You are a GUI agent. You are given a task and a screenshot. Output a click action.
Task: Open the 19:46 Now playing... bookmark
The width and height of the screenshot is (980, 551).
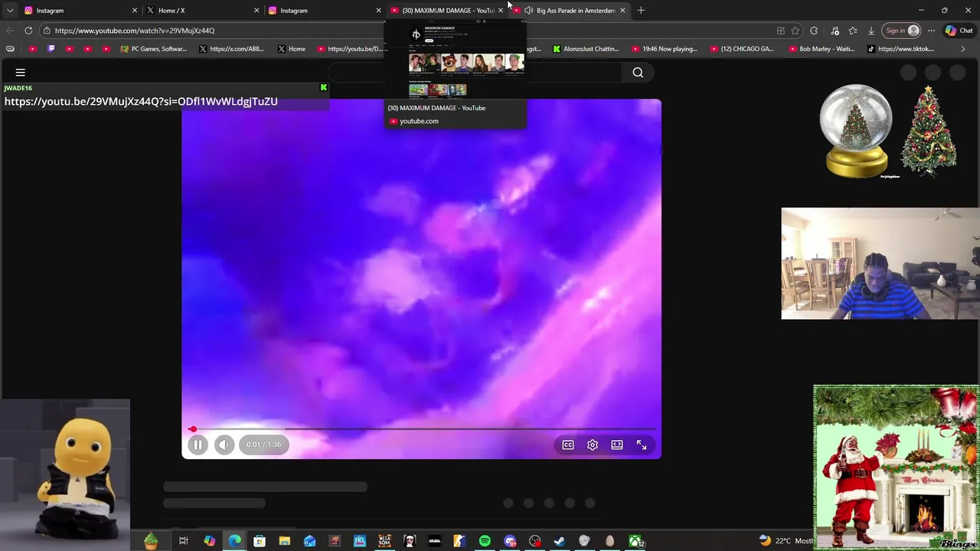point(664,49)
